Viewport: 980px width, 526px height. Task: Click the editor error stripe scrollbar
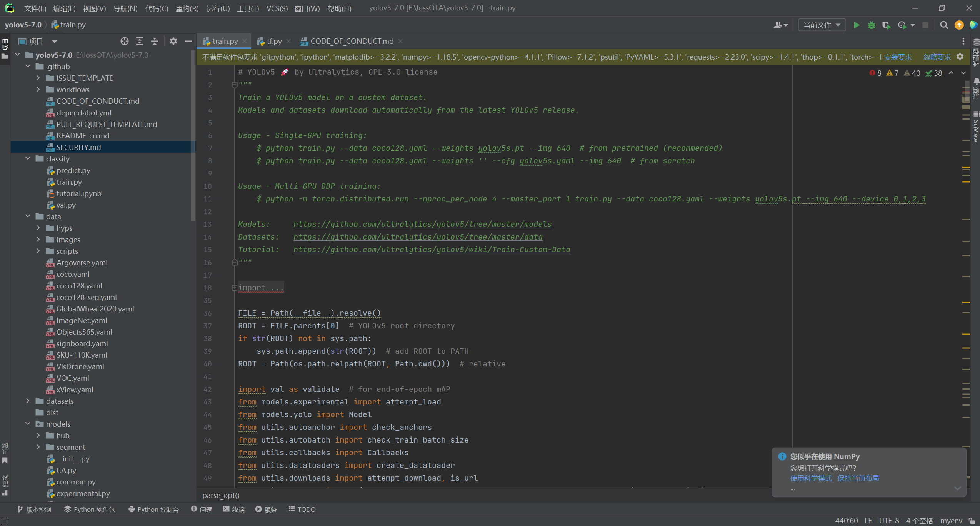point(966,269)
